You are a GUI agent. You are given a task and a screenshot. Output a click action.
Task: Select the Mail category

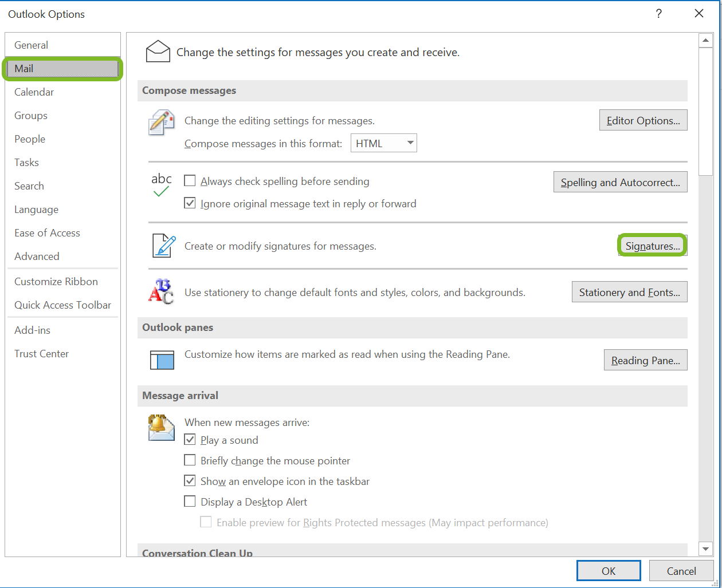62,68
